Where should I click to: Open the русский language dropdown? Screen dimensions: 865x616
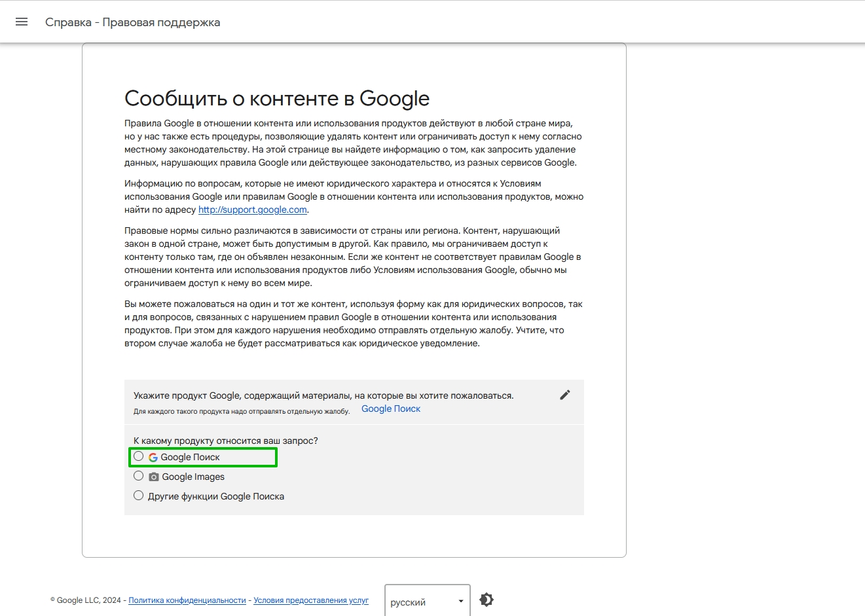419,602
